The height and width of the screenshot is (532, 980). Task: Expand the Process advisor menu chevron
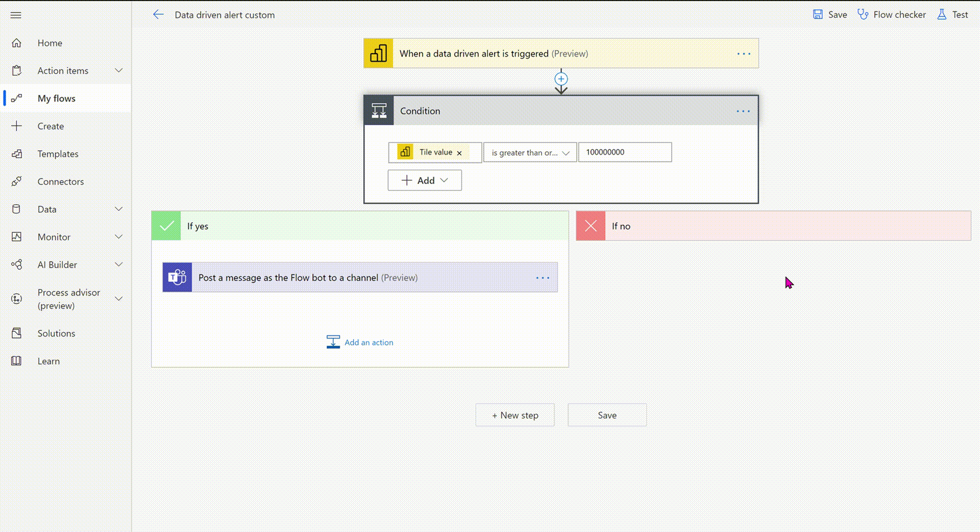(118, 299)
